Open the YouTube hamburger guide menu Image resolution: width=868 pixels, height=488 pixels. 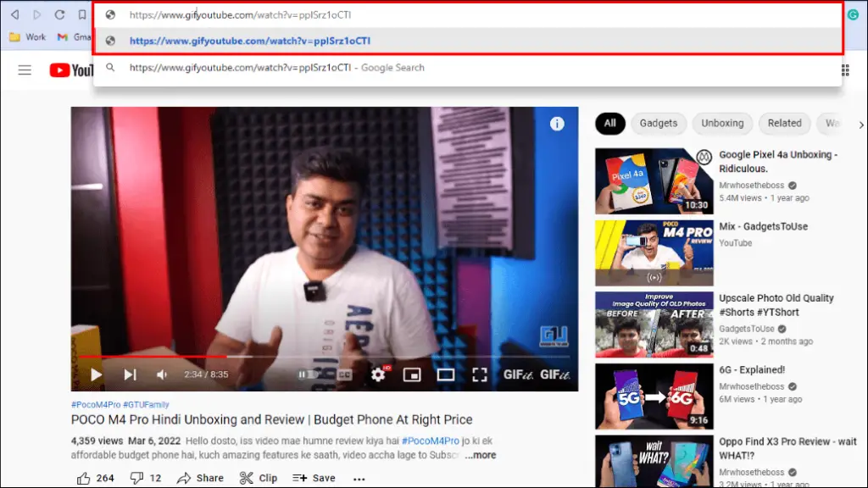coord(25,70)
